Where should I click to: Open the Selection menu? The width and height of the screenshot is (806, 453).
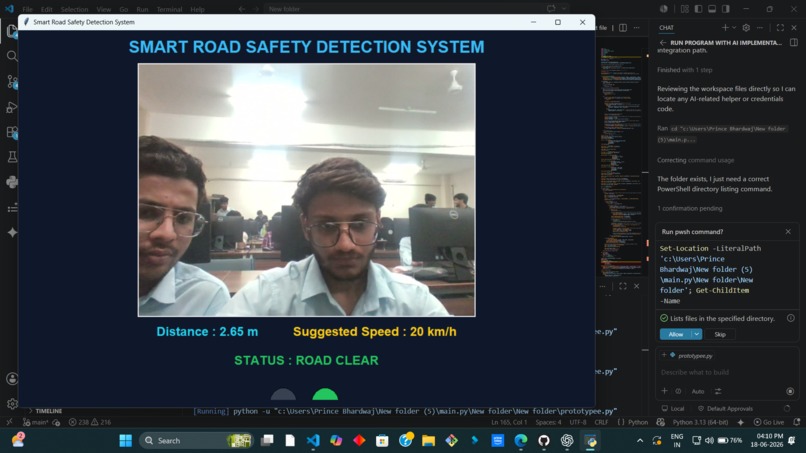click(74, 9)
